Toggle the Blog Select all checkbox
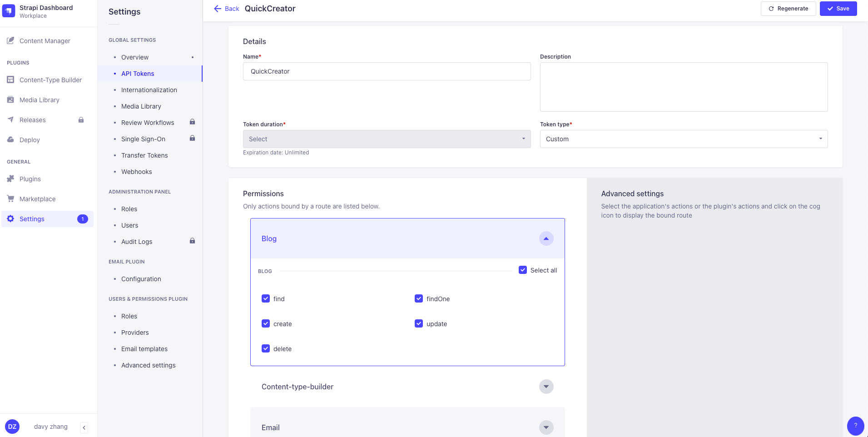Image resolution: width=868 pixels, height=437 pixels. point(523,270)
